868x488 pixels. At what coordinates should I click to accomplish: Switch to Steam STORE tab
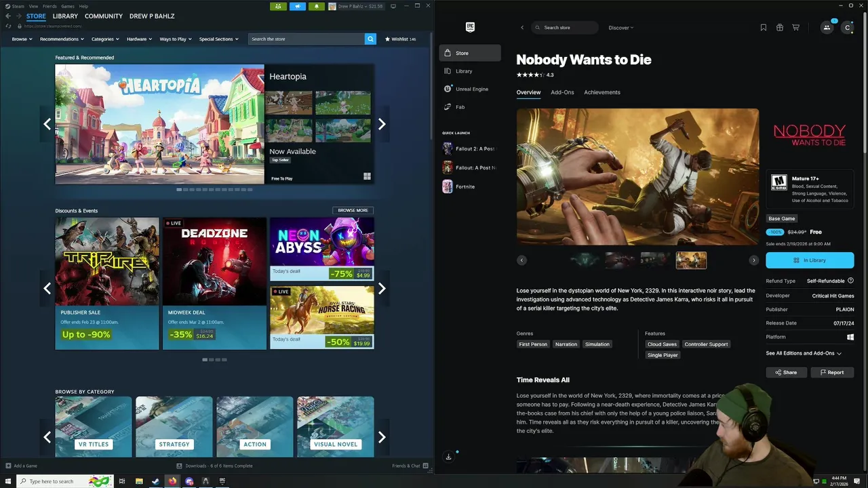(x=36, y=16)
